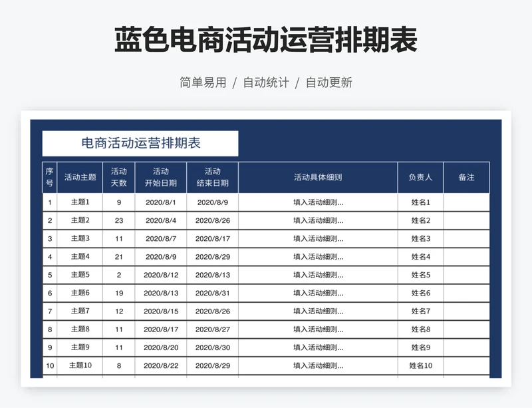Select the sheet title box 电商活动运营排期表
The width and height of the screenshot is (532, 408).
140,143
